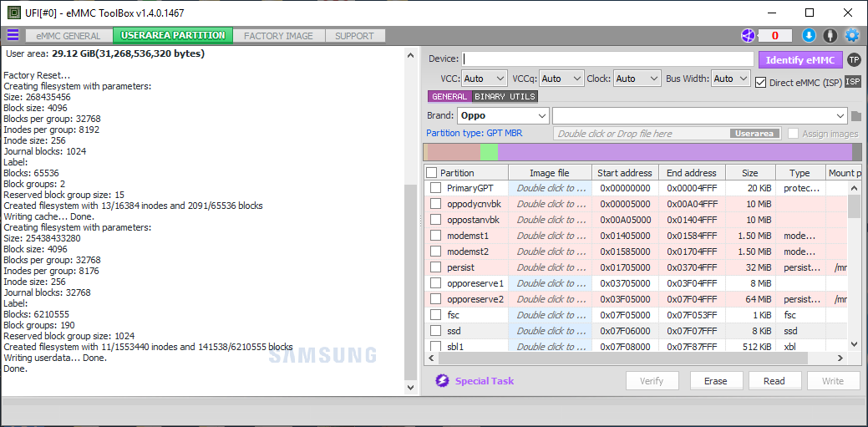Click the app chip icon in title bar
This screenshot has width=868, height=427.
(x=14, y=13)
